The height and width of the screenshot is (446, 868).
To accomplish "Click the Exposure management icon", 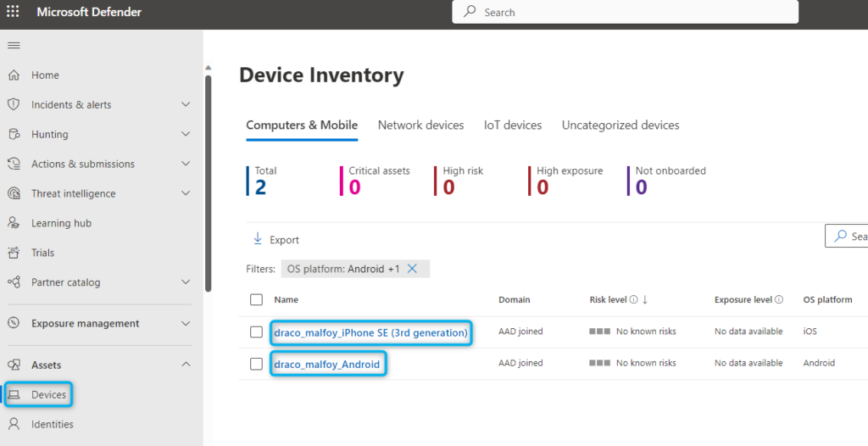I will tap(14, 323).
